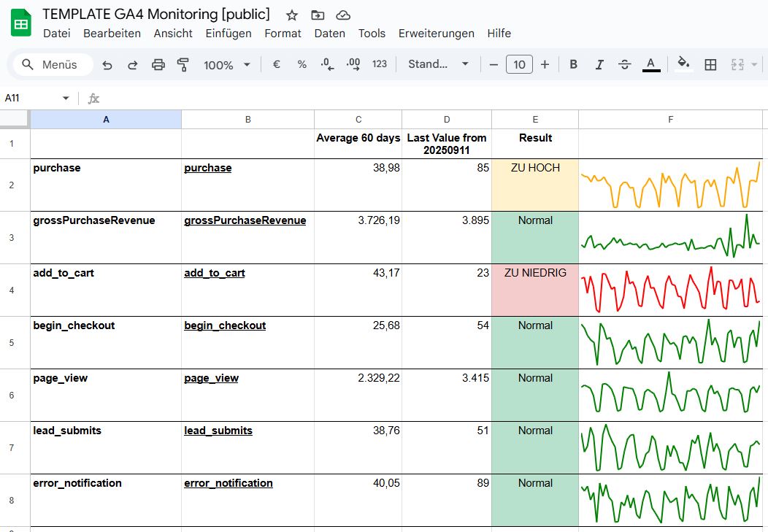Star the spreadsheet as favorite
The width and height of the screenshot is (768, 532).
click(x=291, y=15)
